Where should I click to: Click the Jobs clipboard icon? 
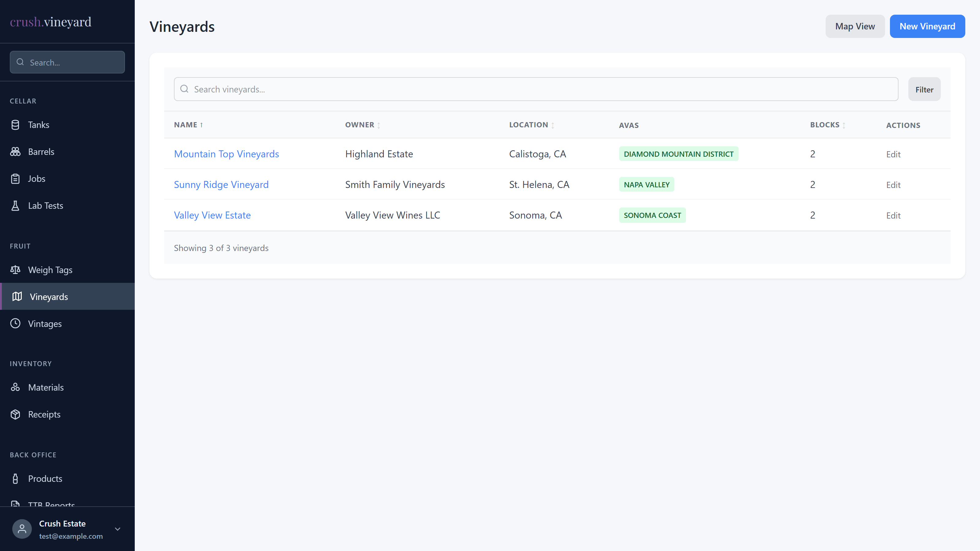click(15, 179)
